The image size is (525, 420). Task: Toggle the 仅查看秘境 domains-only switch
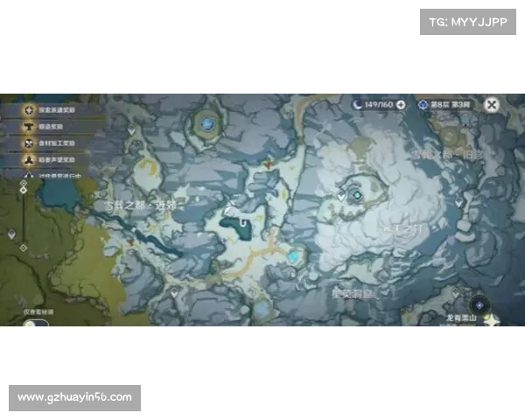(x=36, y=323)
